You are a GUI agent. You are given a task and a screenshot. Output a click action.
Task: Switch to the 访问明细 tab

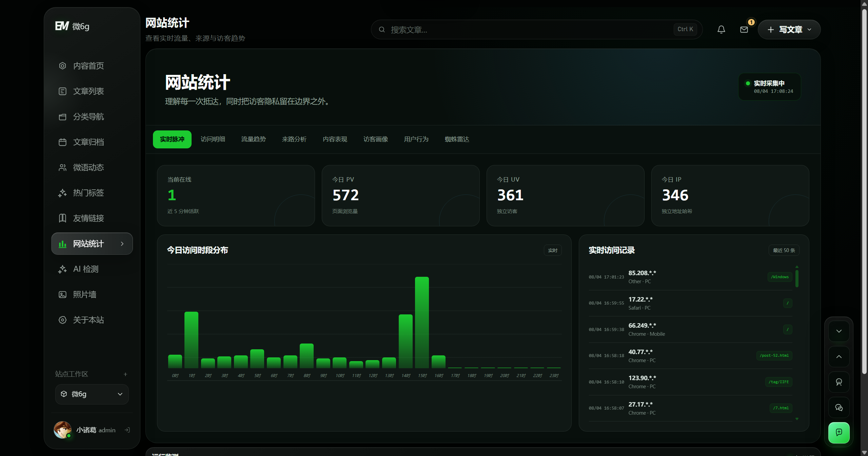coord(213,139)
